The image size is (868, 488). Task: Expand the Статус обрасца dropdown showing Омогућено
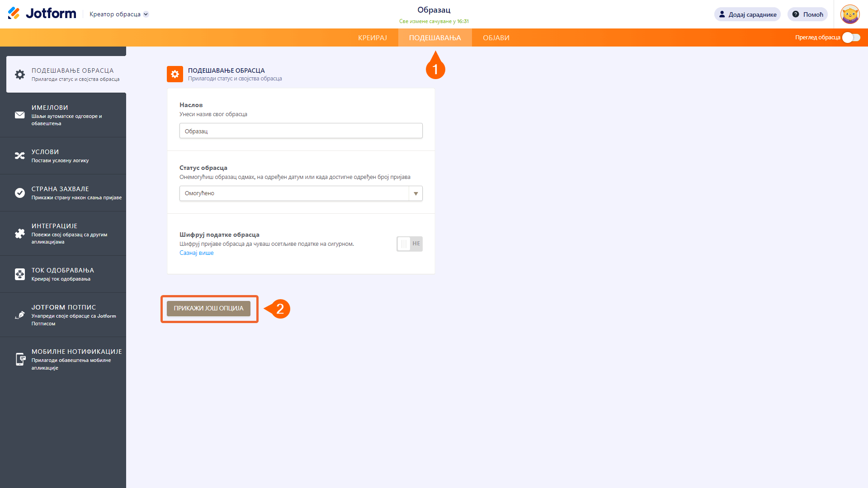coord(301,193)
